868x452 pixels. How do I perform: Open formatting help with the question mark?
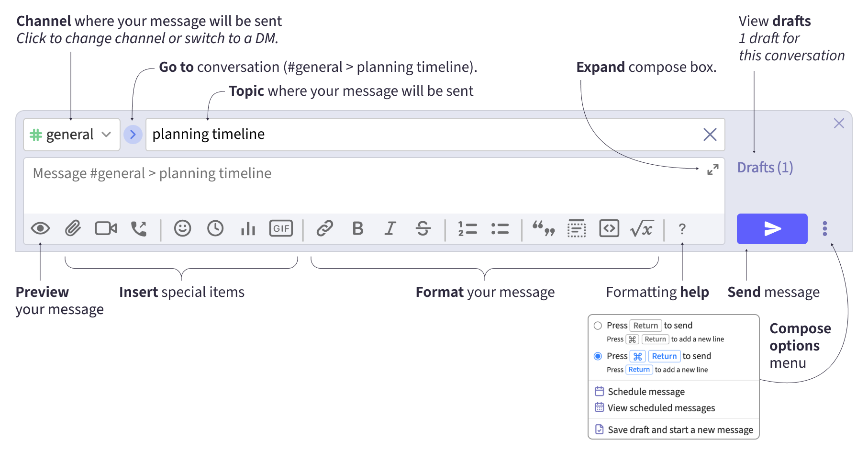(682, 229)
